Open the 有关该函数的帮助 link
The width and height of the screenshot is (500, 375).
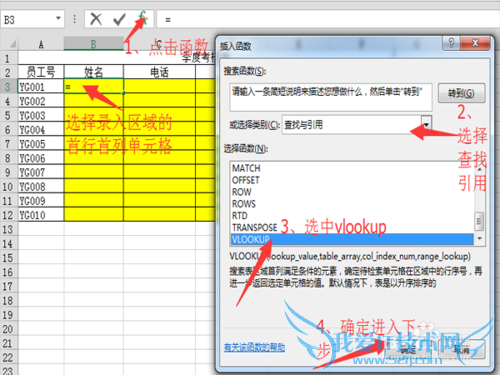coord(254,347)
